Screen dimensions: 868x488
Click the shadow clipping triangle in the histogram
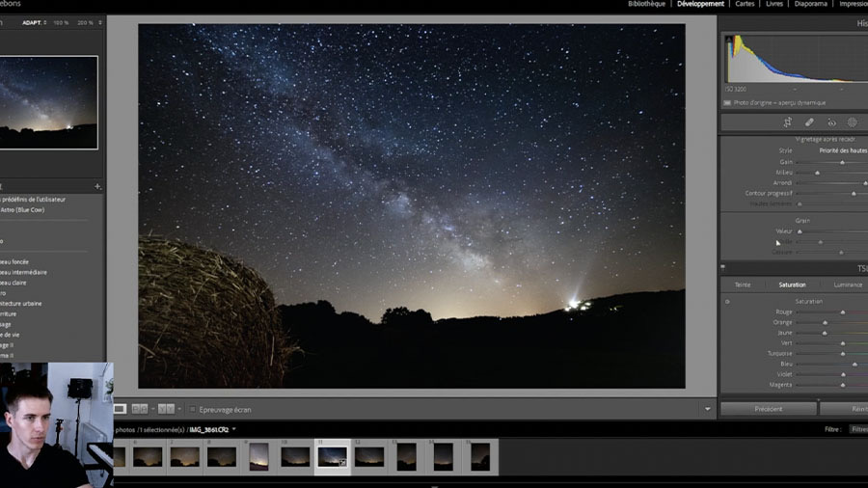[x=729, y=39]
